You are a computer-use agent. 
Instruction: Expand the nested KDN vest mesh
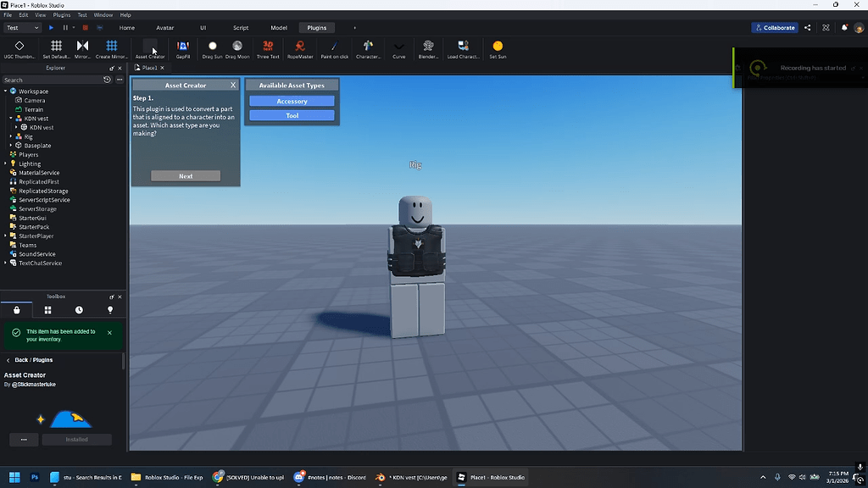[17, 127]
